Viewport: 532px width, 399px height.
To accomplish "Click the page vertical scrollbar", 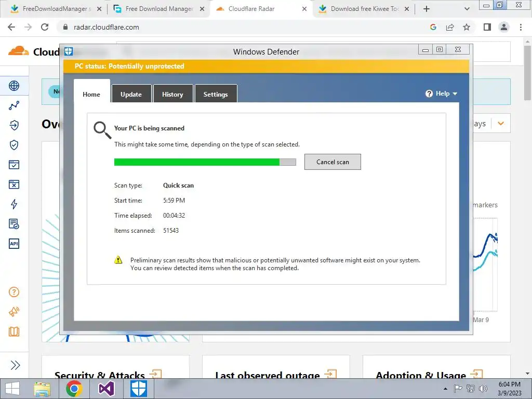I will [527, 72].
